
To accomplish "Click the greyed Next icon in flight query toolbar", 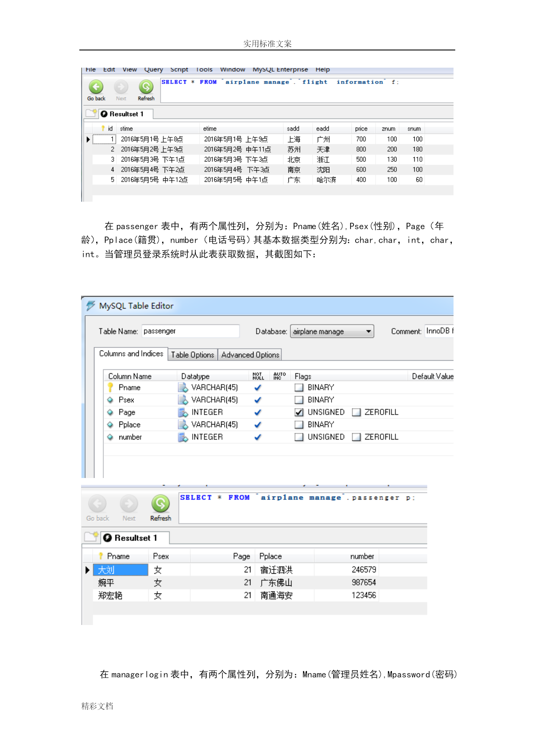I will pos(121,87).
